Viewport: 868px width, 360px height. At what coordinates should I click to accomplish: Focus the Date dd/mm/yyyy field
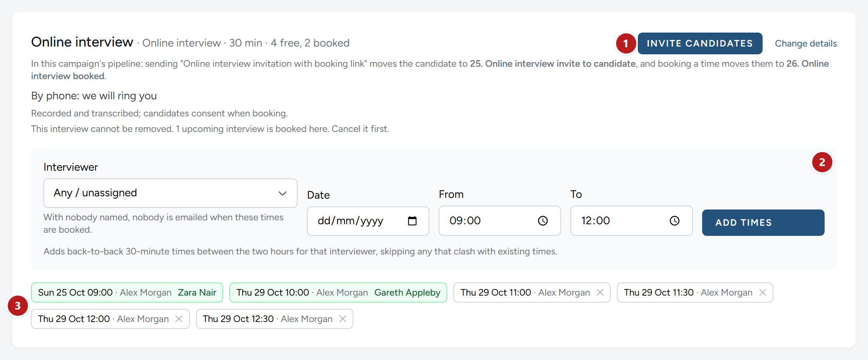pos(368,221)
